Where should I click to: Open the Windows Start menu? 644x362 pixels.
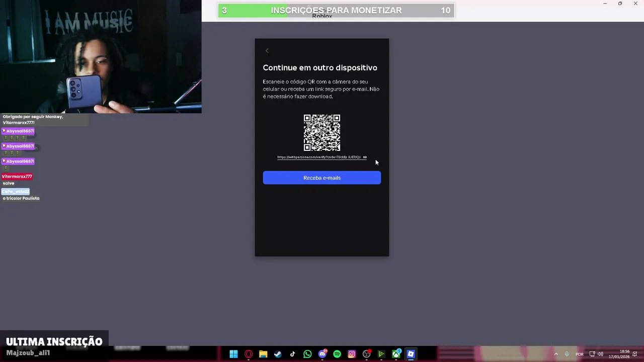(233, 354)
